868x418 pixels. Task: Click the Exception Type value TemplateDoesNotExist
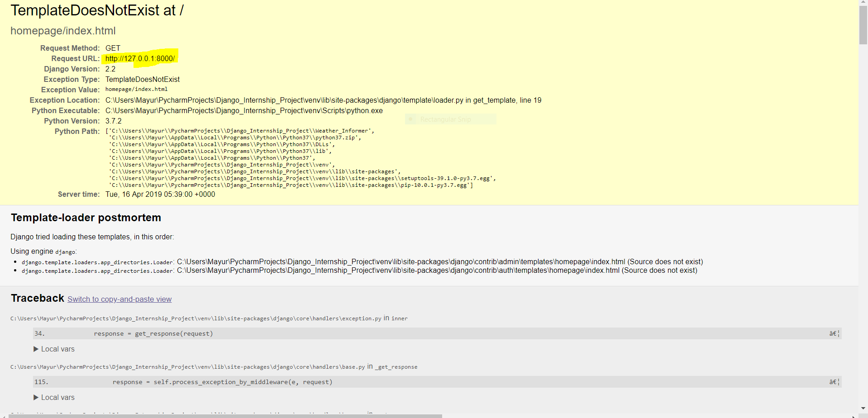143,79
